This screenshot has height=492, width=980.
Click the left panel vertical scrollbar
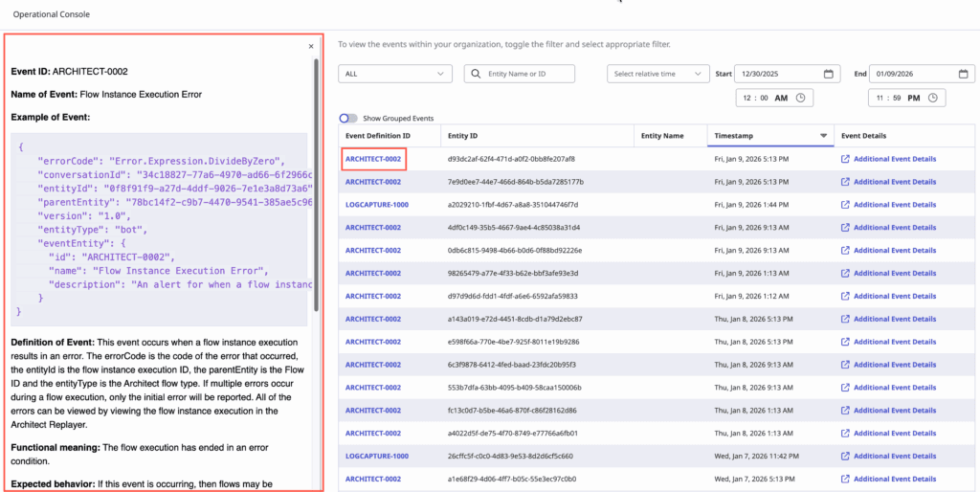pos(317,186)
